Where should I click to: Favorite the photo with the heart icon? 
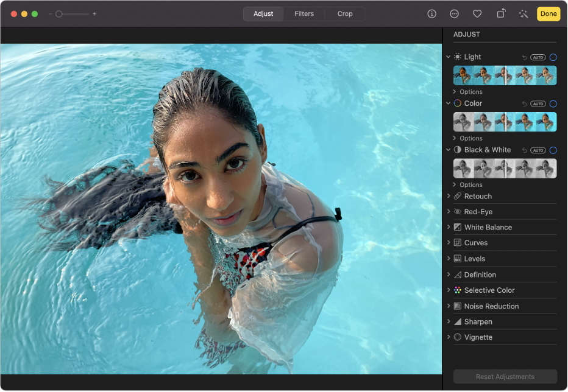(x=477, y=13)
